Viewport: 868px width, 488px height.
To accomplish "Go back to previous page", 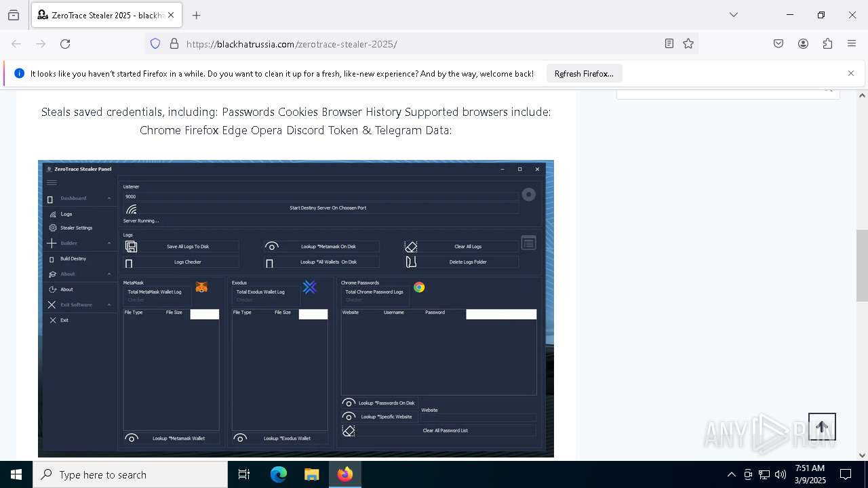I will click(16, 44).
